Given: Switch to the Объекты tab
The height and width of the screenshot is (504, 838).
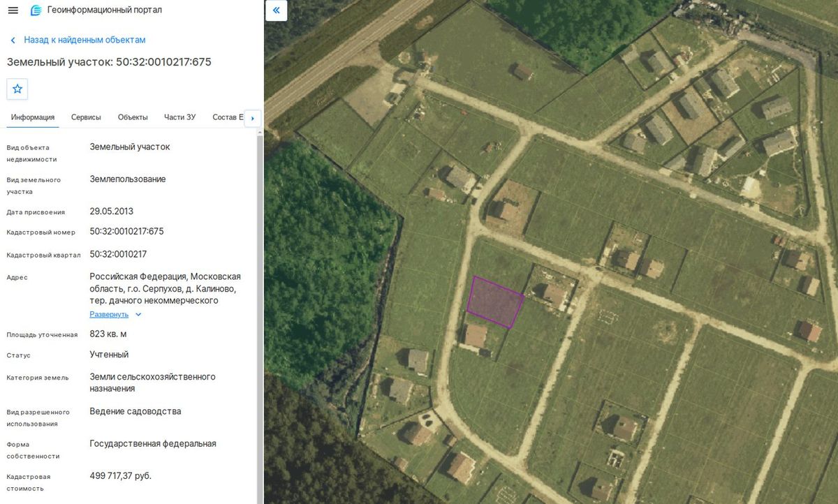Looking at the screenshot, I should pyautogui.click(x=133, y=117).
